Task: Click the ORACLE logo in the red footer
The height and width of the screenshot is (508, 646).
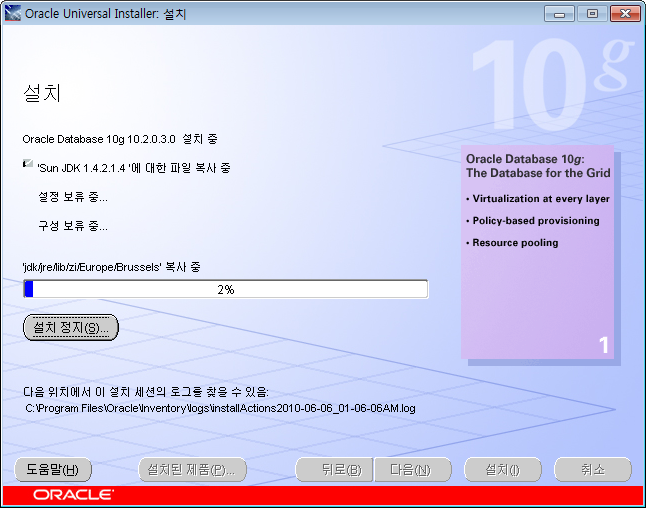Action: (x=73, y=495)
